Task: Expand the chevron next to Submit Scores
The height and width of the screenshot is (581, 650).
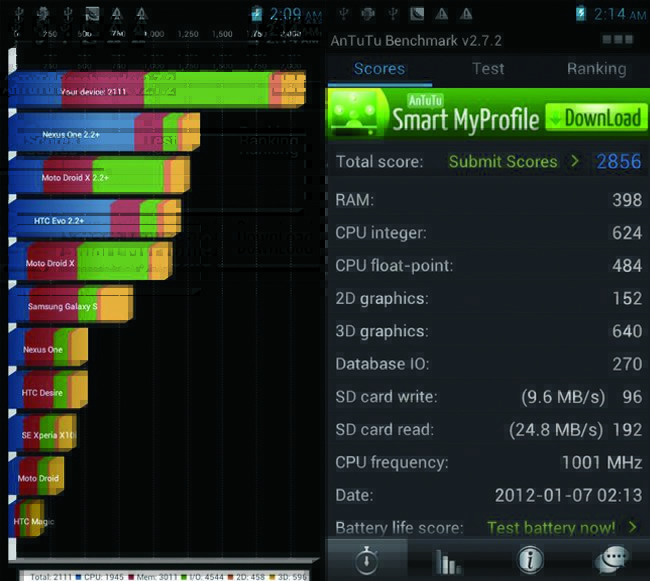Action: [575, 161]
